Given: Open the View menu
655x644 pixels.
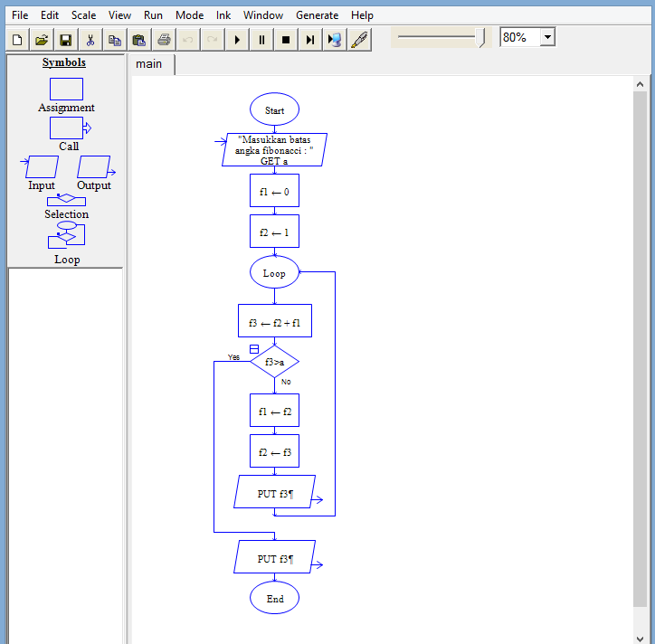Looking at the screenshot, I should pos(119,15).
